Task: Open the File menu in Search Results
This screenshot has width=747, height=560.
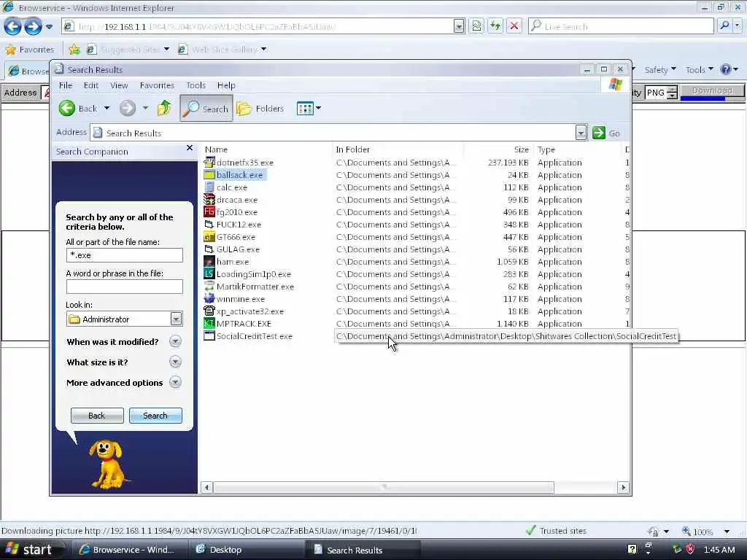Action: (66, 85)
